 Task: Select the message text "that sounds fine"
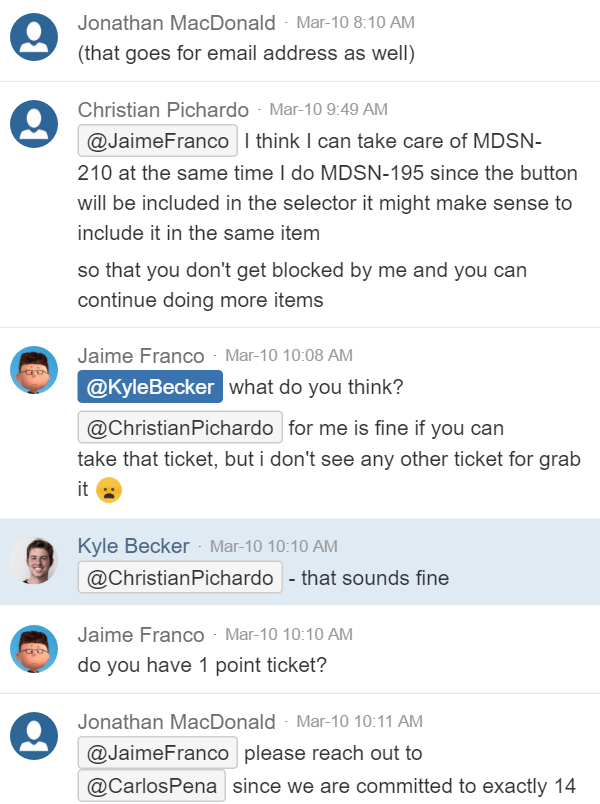[x=375, y=578]
